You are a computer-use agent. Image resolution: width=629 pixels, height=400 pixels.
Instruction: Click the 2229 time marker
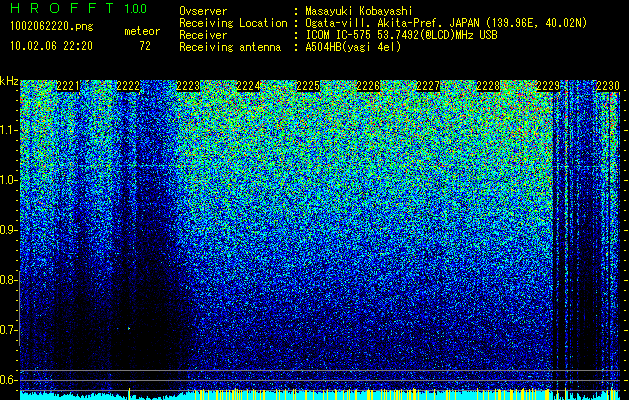pos(548,86)
